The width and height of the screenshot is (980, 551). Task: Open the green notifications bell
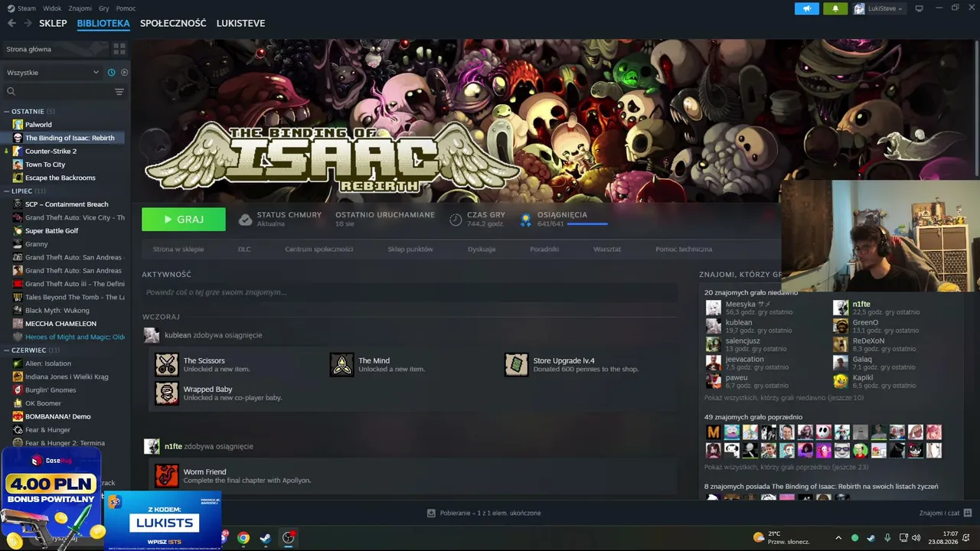coord(835,8)
